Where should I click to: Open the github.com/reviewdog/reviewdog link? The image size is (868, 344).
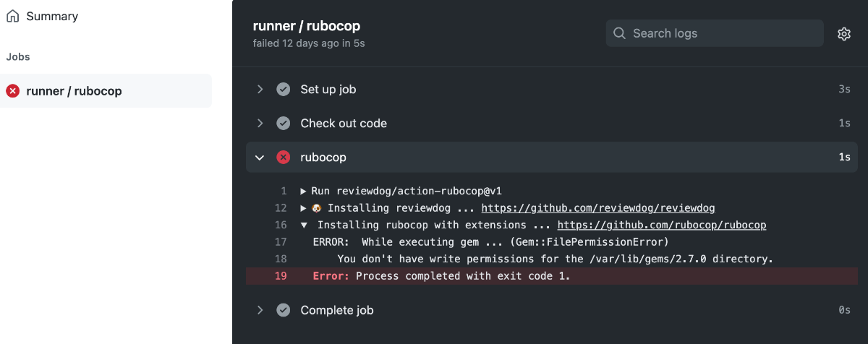point(598,208)
